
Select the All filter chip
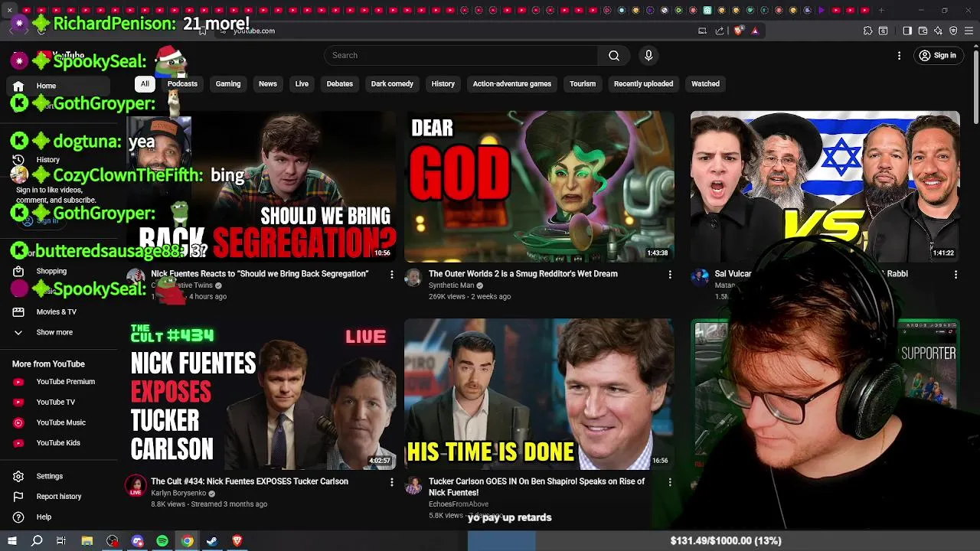[x=145, y=83]
